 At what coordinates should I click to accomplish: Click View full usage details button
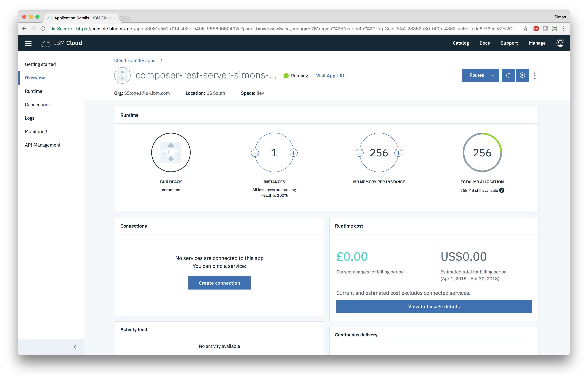(434, 306)
